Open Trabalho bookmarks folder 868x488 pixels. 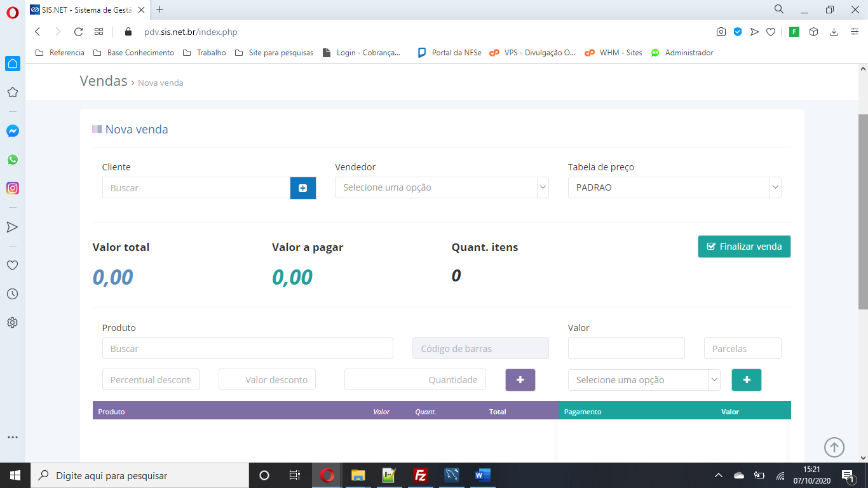[204, 53]
